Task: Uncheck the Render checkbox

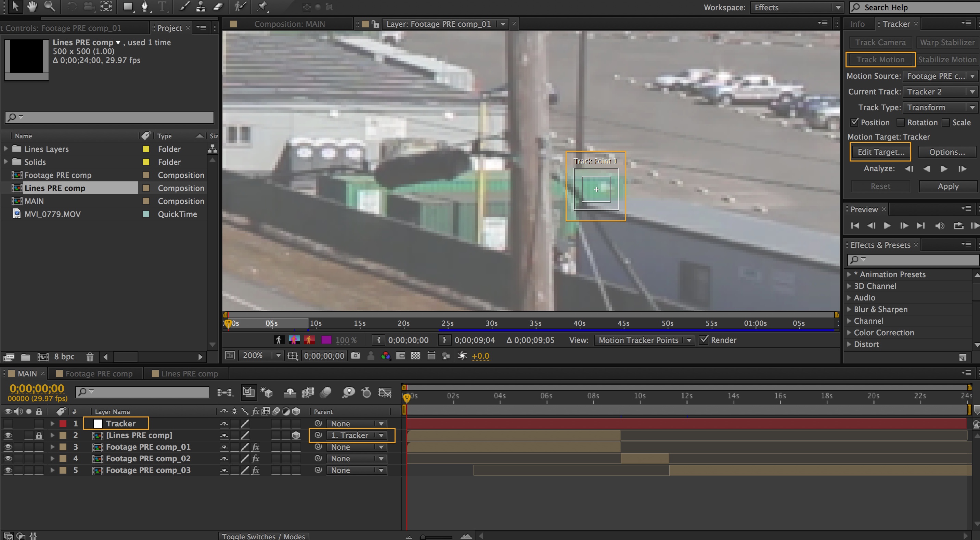Action: 704,340
